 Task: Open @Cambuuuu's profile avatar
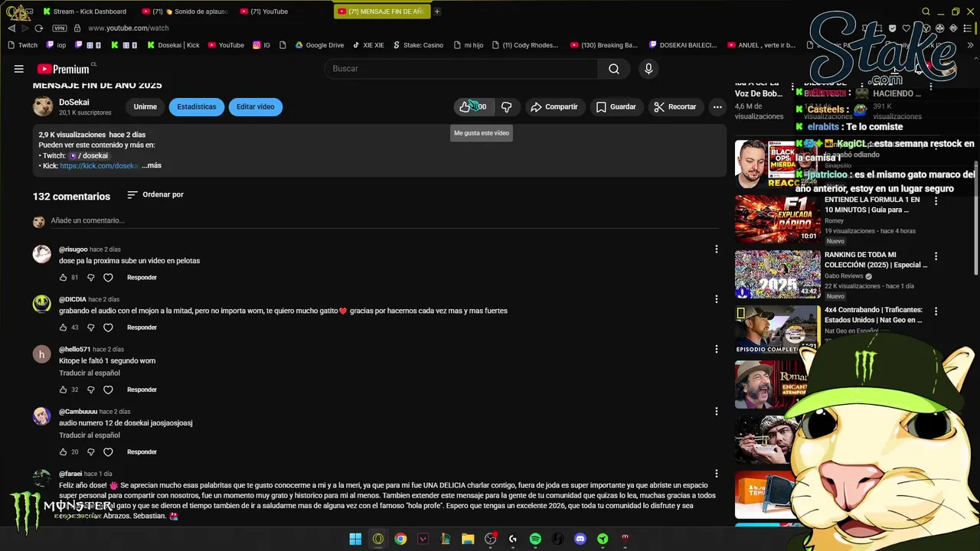[42, 416]
